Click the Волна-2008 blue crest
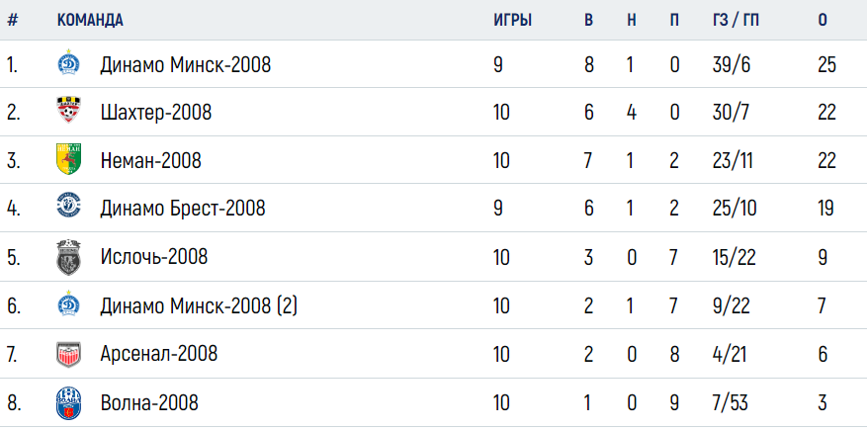The height and width of the screenshot is (430, 868). coord(68,403)
